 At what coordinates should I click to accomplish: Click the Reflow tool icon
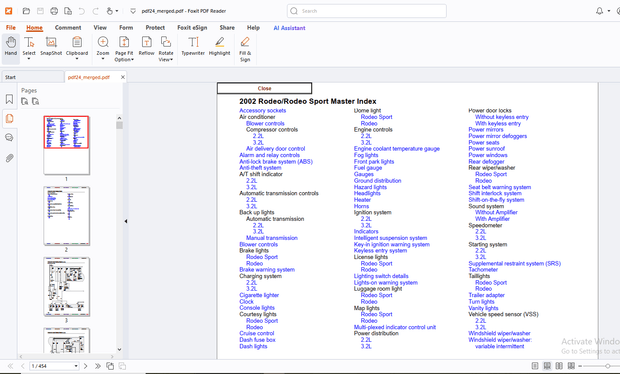tap(147, 46)
